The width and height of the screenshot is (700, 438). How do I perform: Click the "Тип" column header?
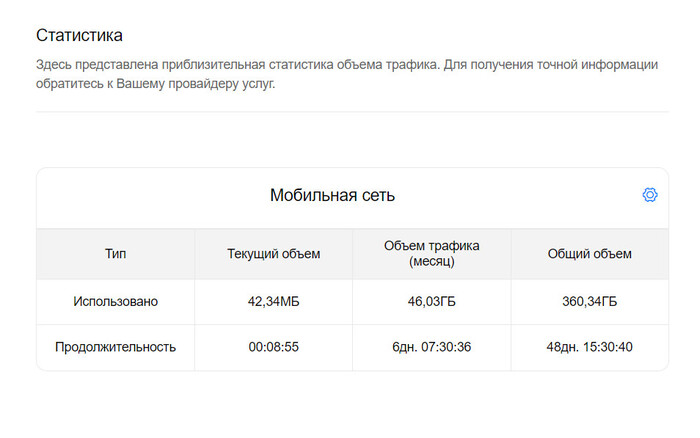(x=115, y=254)
